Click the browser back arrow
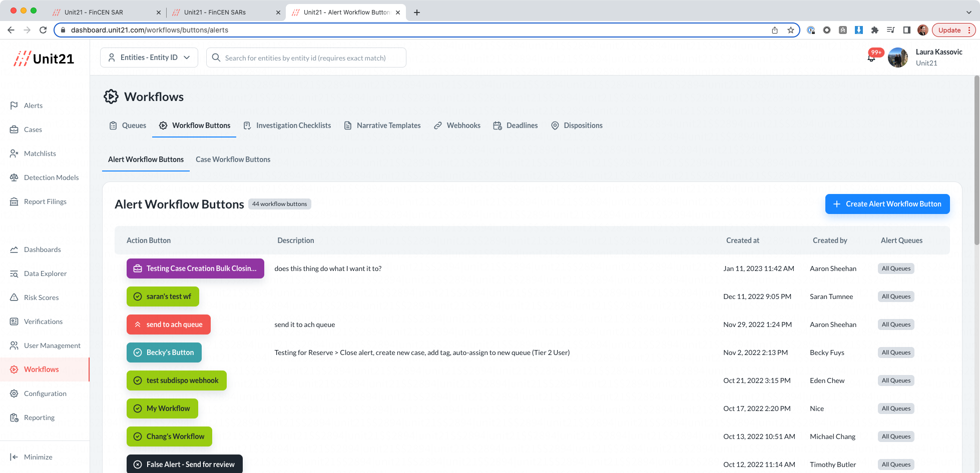Screen dimensions: 980x473 click(x=11, y=30)
